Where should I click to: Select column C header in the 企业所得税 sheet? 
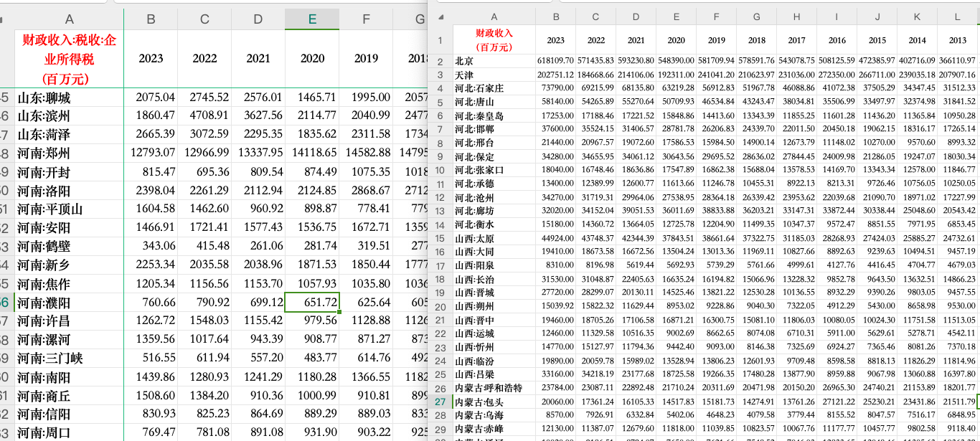click(204, 19)
